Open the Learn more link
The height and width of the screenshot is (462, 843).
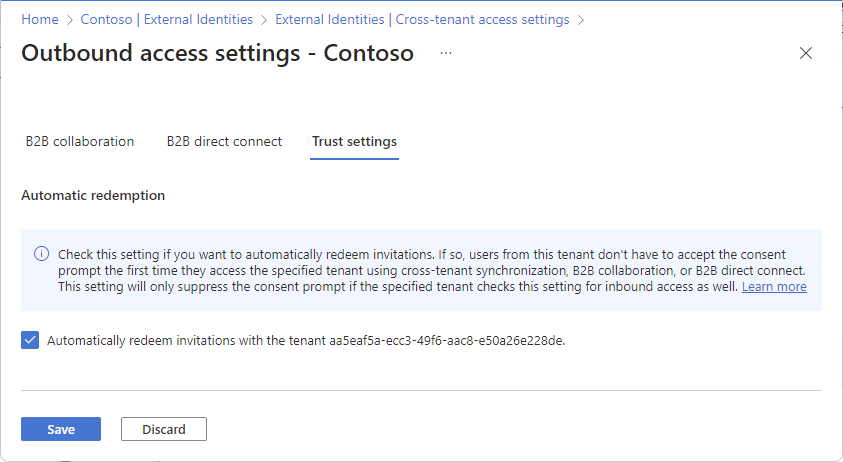pos(774,287)
